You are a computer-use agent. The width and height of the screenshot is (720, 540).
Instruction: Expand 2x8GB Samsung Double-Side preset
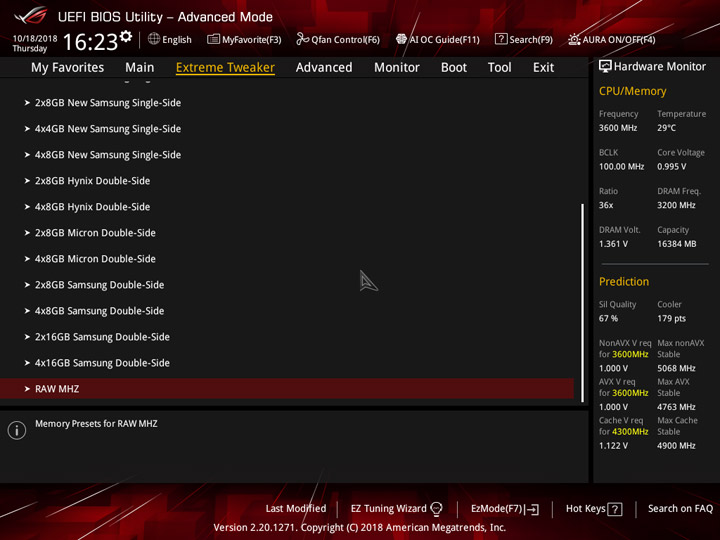(x=287, y=285)
